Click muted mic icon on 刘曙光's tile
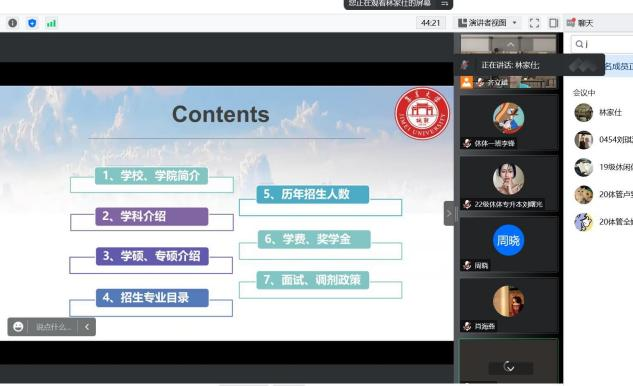Screen dimensions: 633x386 [x=467, y=204]
